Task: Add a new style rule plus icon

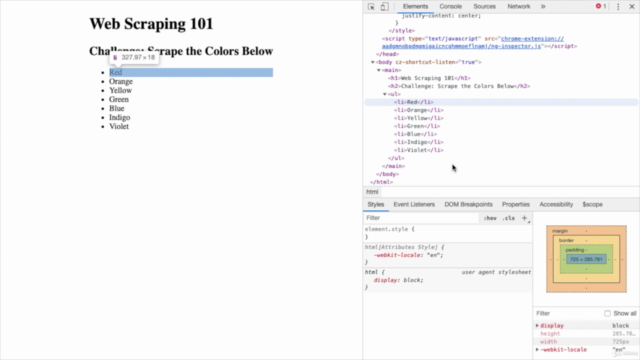Action: click(x=524, y=218)
